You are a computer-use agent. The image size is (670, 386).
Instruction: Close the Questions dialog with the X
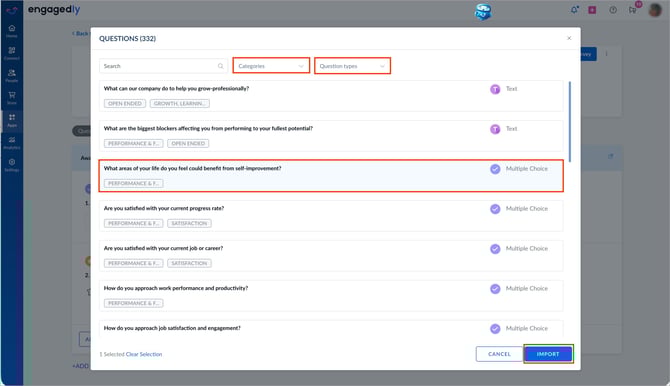(569, 38)
